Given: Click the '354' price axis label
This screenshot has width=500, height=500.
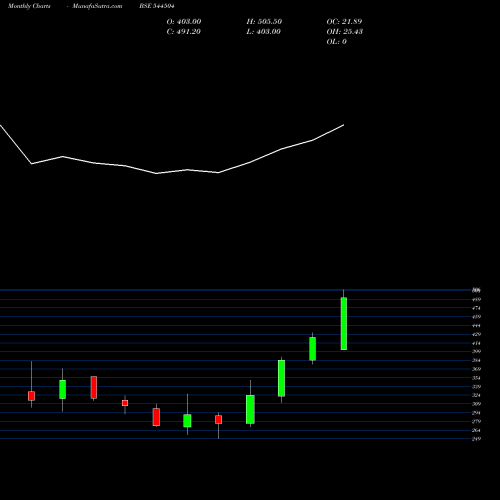Looking at the screenshot, I should pos(476,378).
